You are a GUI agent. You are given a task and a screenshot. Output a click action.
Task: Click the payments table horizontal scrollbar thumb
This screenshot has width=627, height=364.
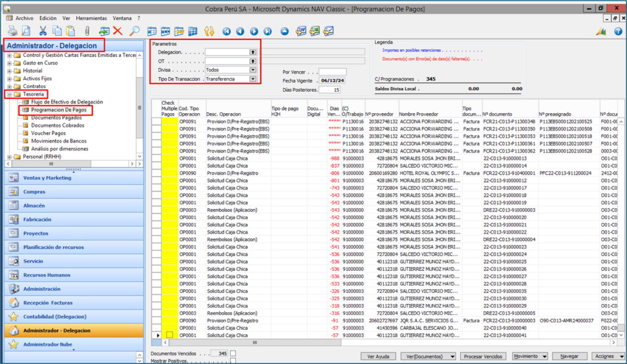tap(255, 343)
